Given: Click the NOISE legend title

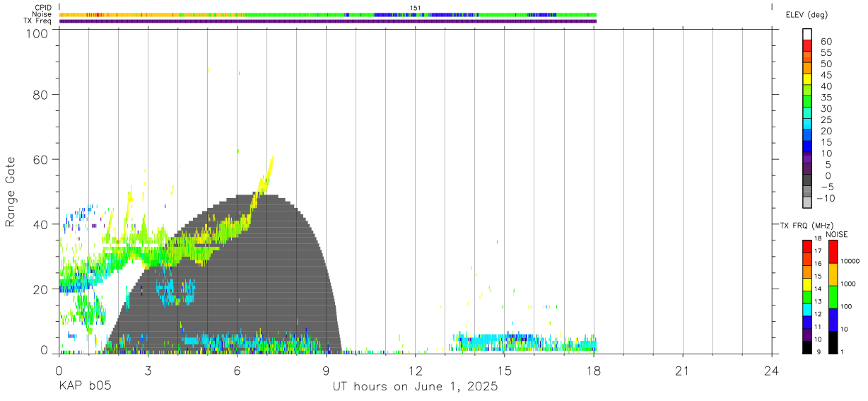Looking at the screenshot, I should click(x=837, y=234).
